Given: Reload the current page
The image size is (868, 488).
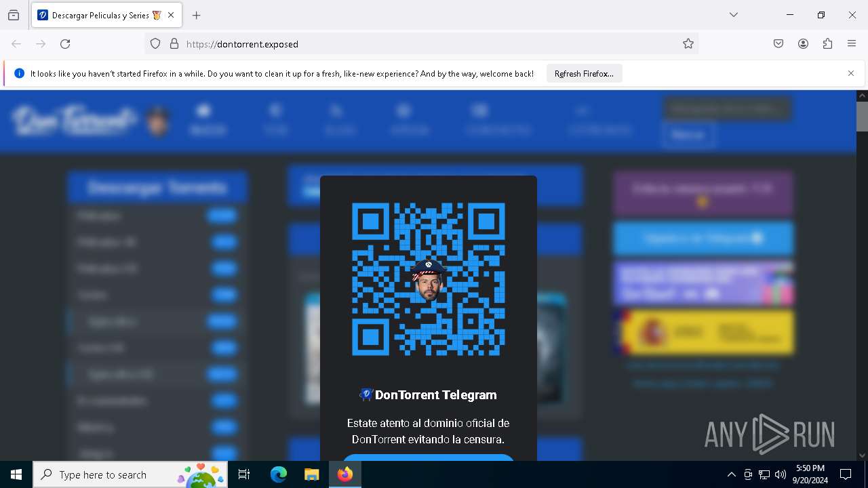Looking at the screenshot, I should pos(65,44).
